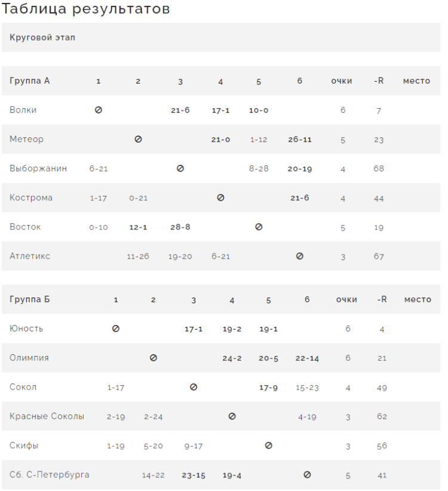Viewport: 448px width, 491px height.
Task: Click the Волки diagonal no-match icon
Action: 99,110
